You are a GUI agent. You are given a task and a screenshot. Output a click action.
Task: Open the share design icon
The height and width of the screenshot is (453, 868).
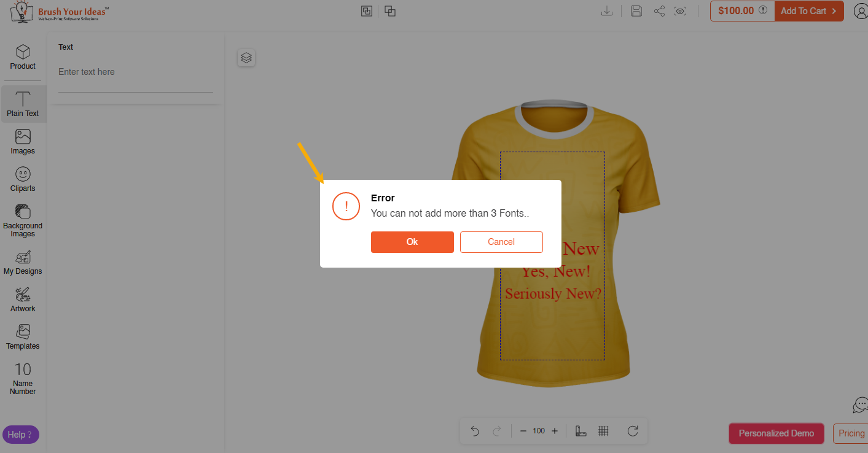coord(659,10)
